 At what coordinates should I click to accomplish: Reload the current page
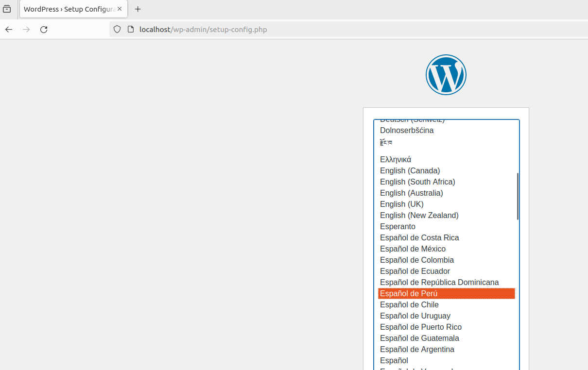(x=44, y=30)
